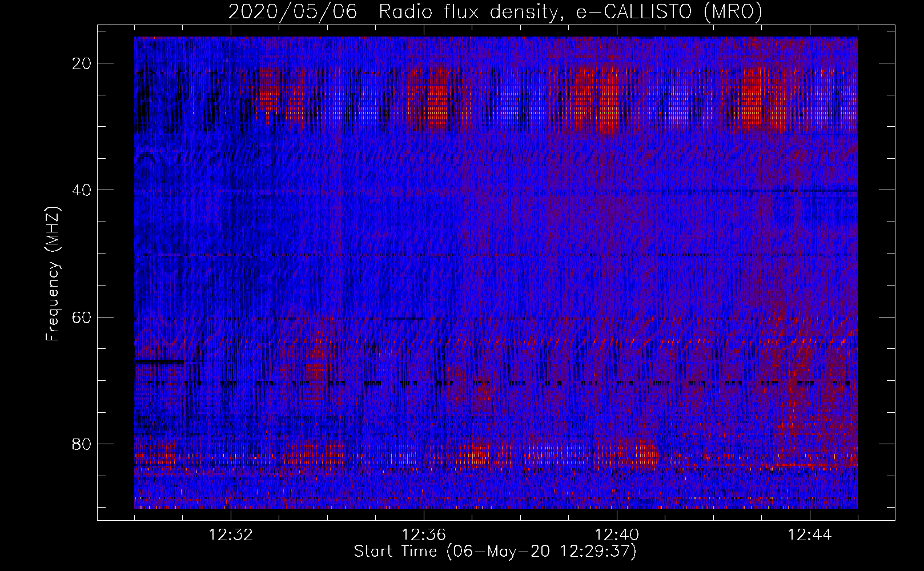The width and height of the screenshot is (924, 571).
Task: Click the time tick label "12:32"
Action: click(231, 535)
